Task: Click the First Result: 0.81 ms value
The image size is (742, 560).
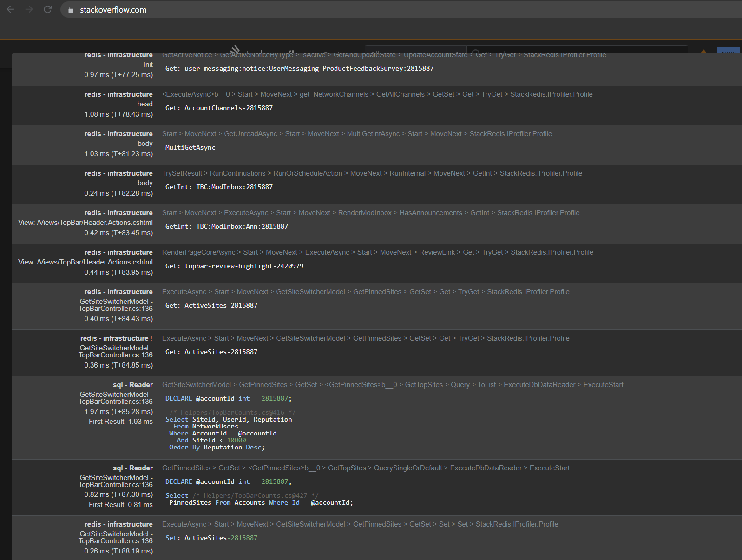Action: (121, 505)
